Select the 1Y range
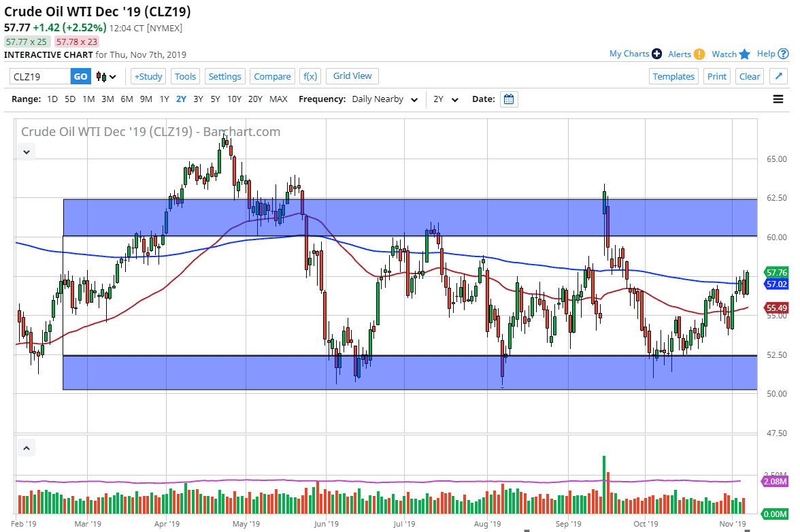This screenshot has height=532, width=800. (x=164, y=99)
